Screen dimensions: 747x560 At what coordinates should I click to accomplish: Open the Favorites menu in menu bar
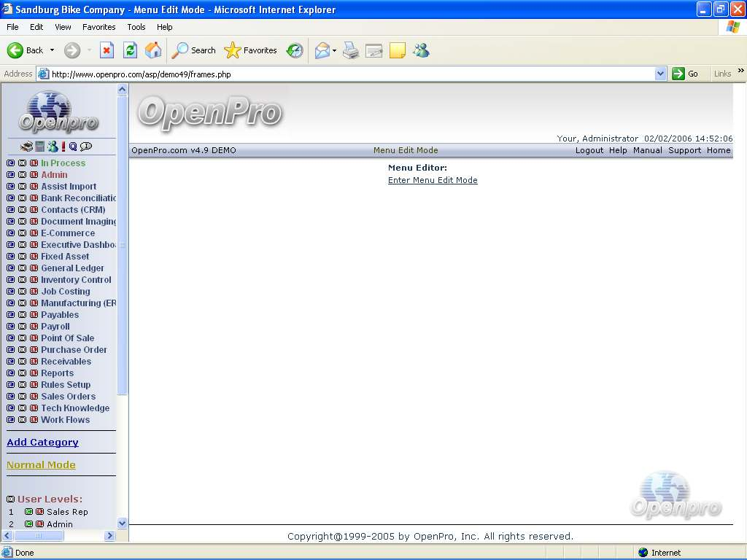pyautogui.click(x=98, y=27)
